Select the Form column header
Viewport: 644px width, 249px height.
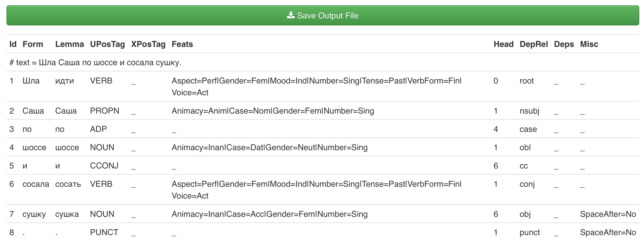(x=33, y=44)
